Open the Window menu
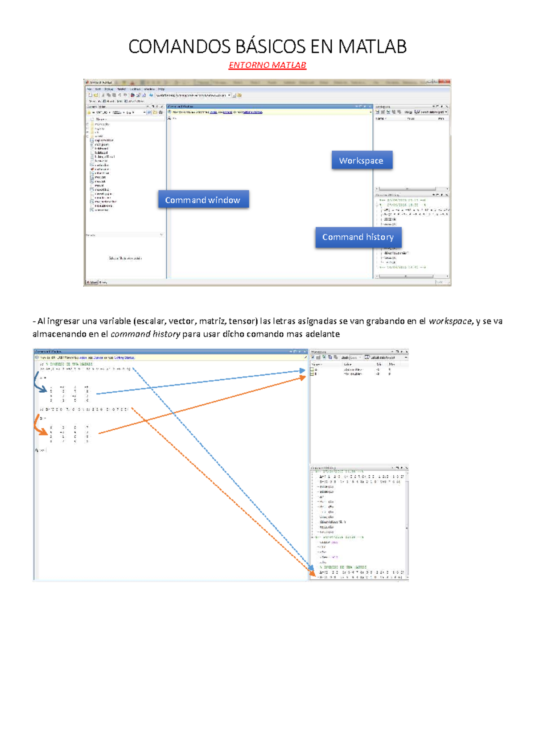Image resolution: width=535 pixels, height=756 pixels. tap(149, 89)
